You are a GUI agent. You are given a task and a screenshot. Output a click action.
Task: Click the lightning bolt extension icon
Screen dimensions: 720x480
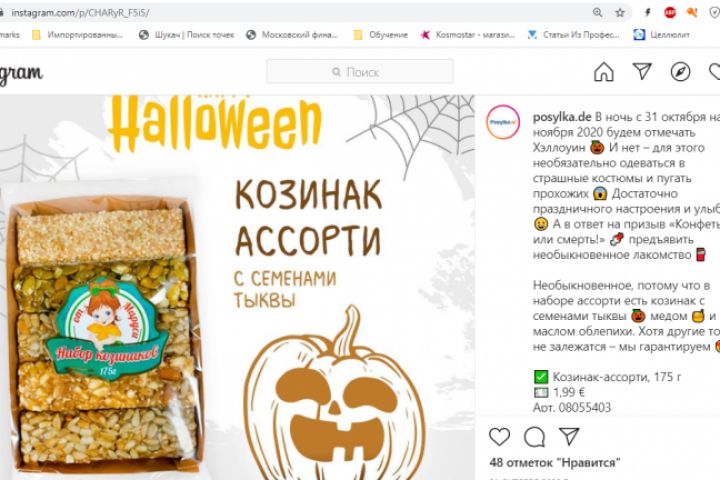(647, 13)
